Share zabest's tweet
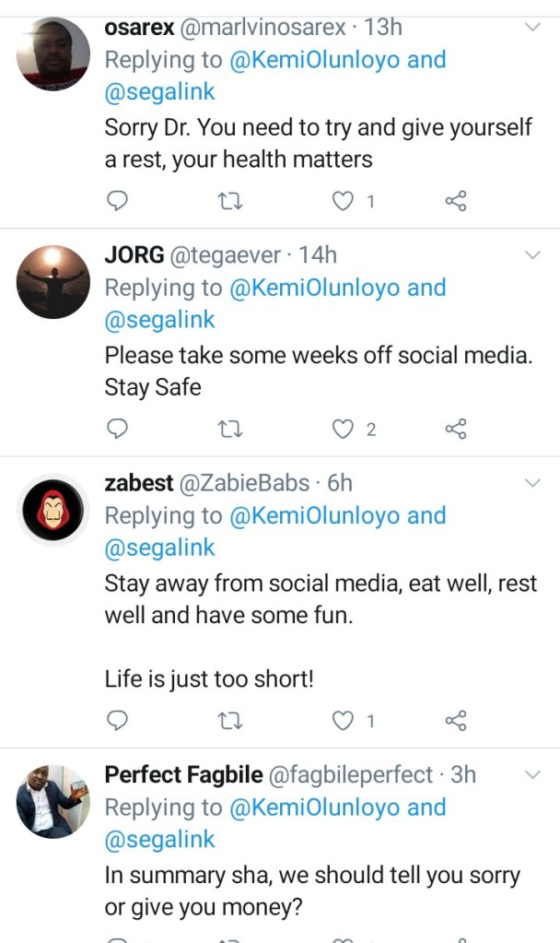This screenshot has width=560, height=943. click(456, 720)
